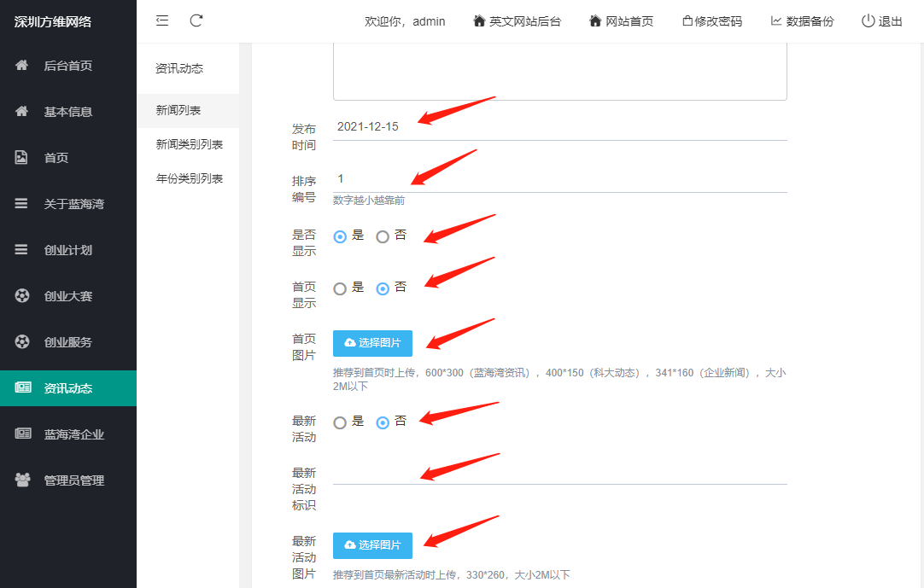The width and height of the screenshot is (924, 588).
Task: Click the 管理员管理 users icon
Action: pyautogui.click(x=22, y=480)
